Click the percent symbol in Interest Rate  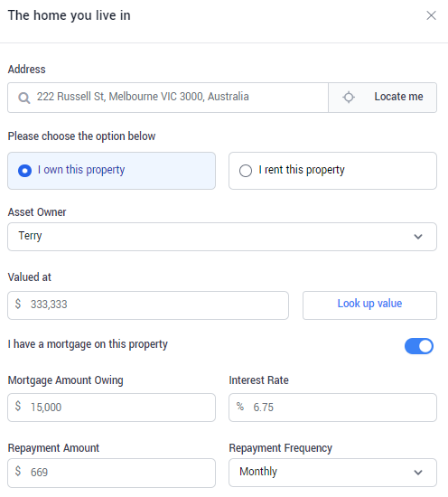click(240, 407)
